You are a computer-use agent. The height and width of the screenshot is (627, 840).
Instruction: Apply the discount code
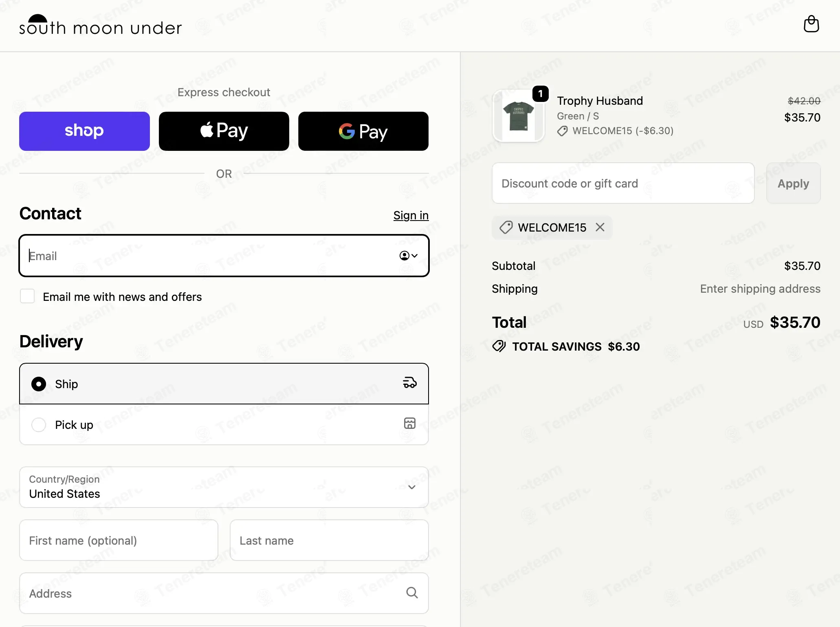point(793,183)
